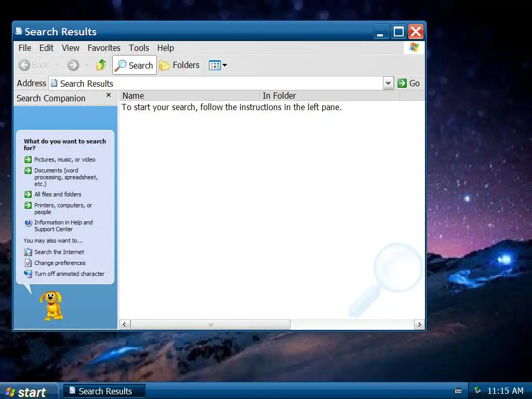
Task: Maximize the Search Results window
Action: 398,32
